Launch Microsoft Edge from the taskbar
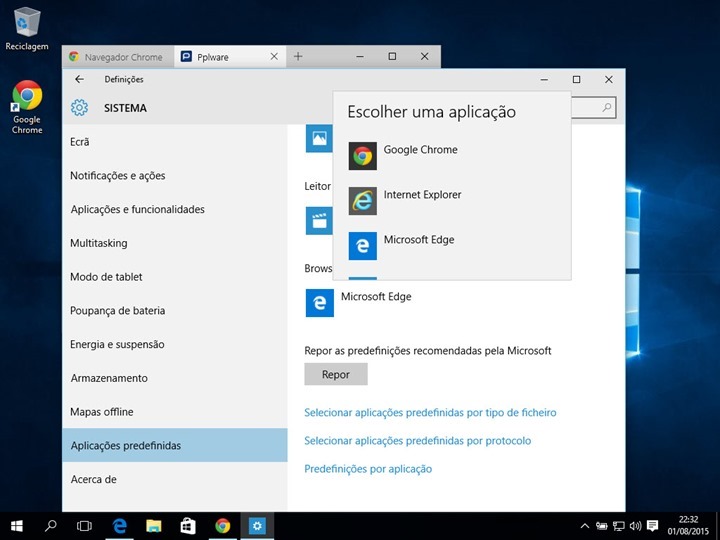The image size is (720, 540). click(120, 525)
